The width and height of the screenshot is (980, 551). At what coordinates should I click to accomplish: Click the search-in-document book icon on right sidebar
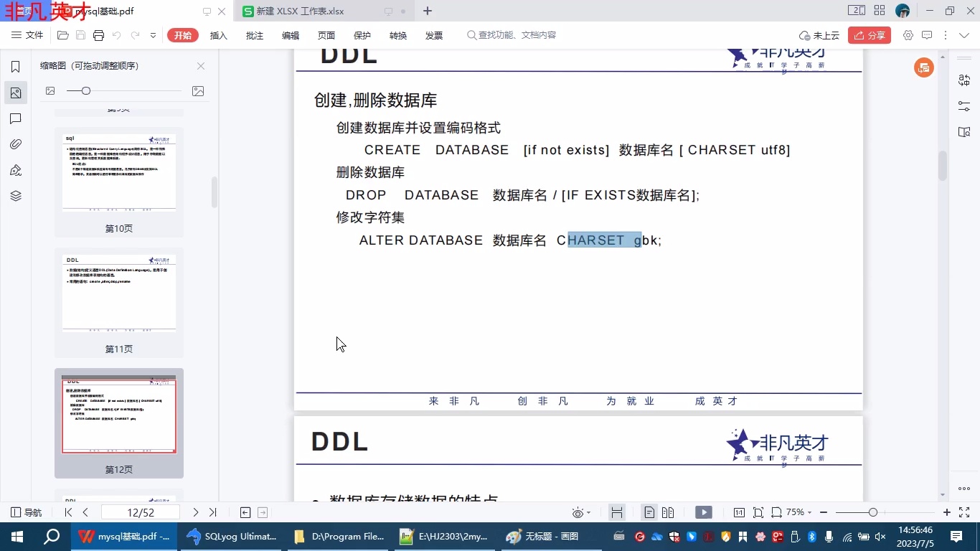tap(965, 132)
